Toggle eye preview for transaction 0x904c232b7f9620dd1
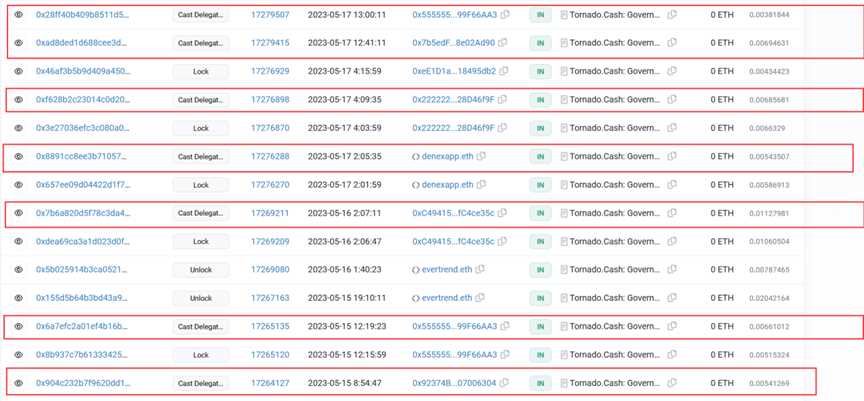The width and height of the screenshot is (864, 401). pyautogui.click(x=18, y=383)
